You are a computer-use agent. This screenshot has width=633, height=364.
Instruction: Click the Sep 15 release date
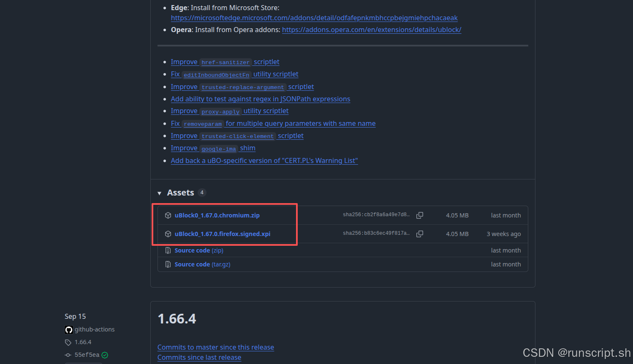pos(75,316)
